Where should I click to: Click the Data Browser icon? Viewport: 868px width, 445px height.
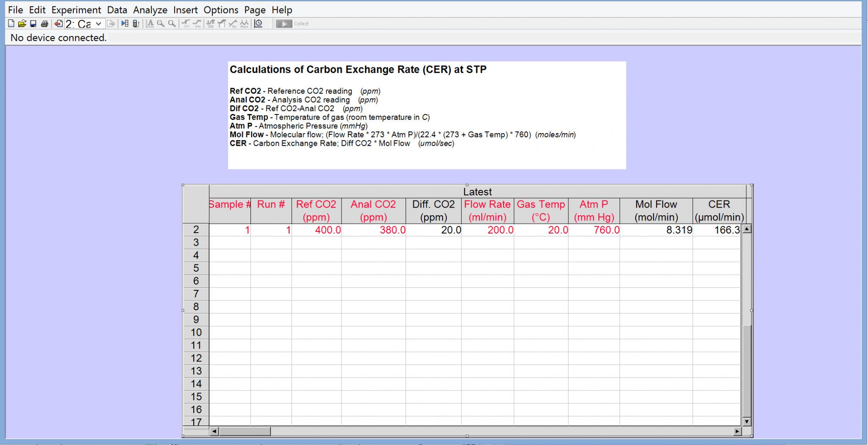pyautogui.click(x=125, y=24)
